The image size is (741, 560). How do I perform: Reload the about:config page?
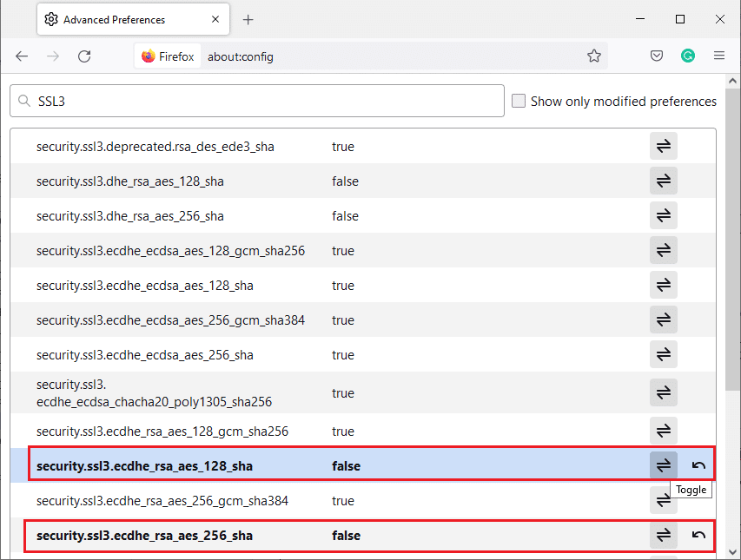(x=84, y=56)
